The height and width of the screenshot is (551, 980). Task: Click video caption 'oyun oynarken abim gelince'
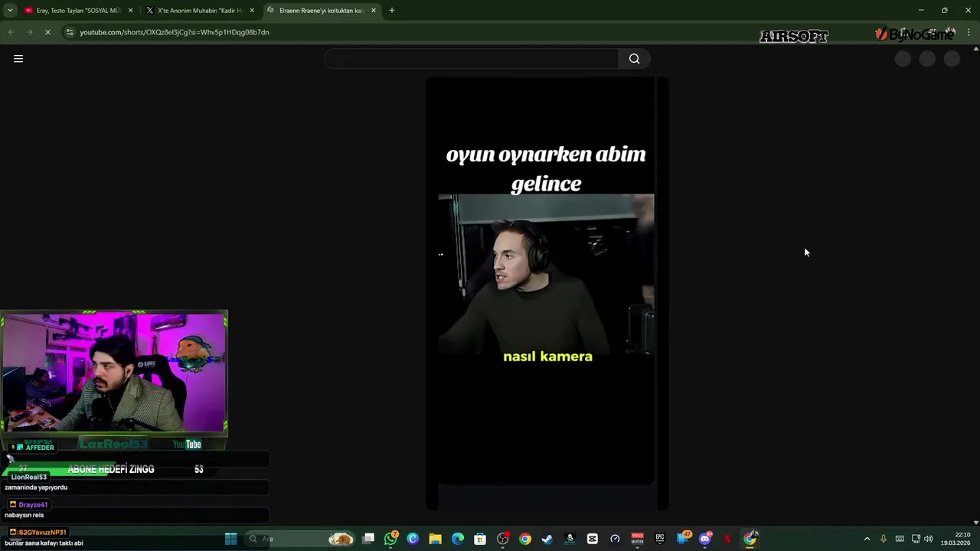click(546, 168)
